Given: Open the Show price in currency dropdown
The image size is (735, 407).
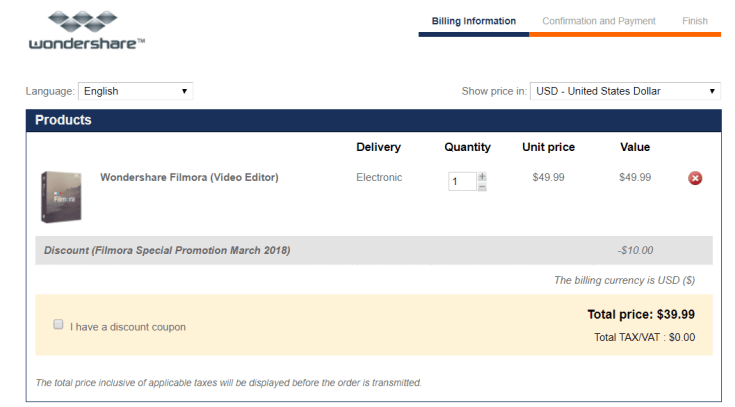Looking at the screenshot, I should point(625,91).
